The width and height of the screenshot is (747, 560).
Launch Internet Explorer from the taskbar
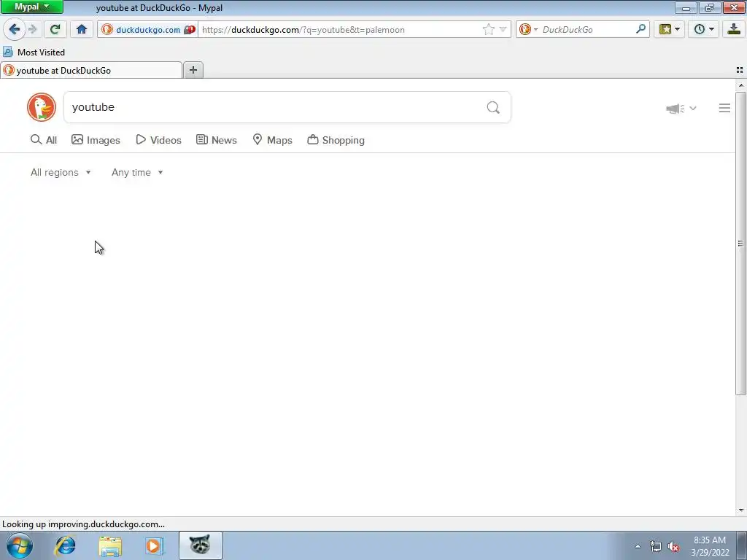click(x=65, y=545)
